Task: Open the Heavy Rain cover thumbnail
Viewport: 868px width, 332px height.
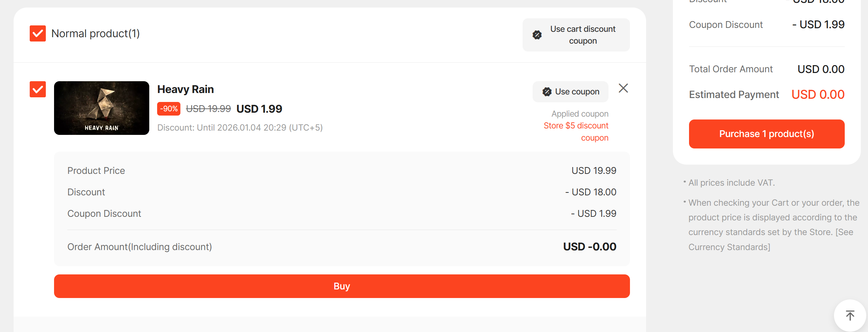Action: pyautogui.click(x=102, y=108)
